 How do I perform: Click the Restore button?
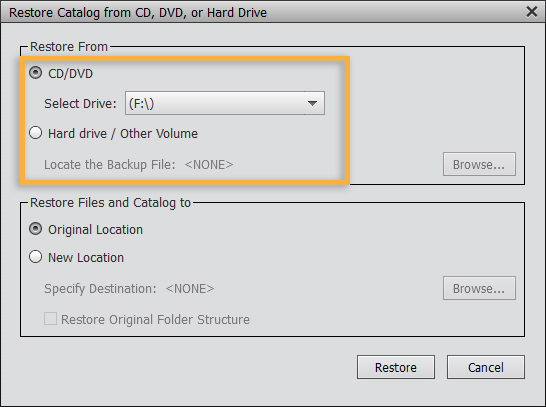pos(396,367)
